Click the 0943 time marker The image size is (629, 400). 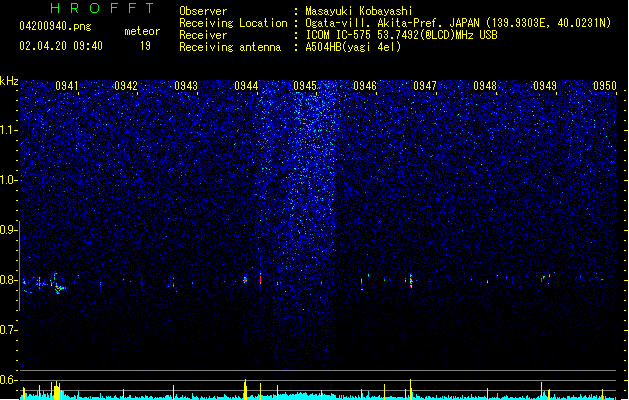[x=186, y=86]
